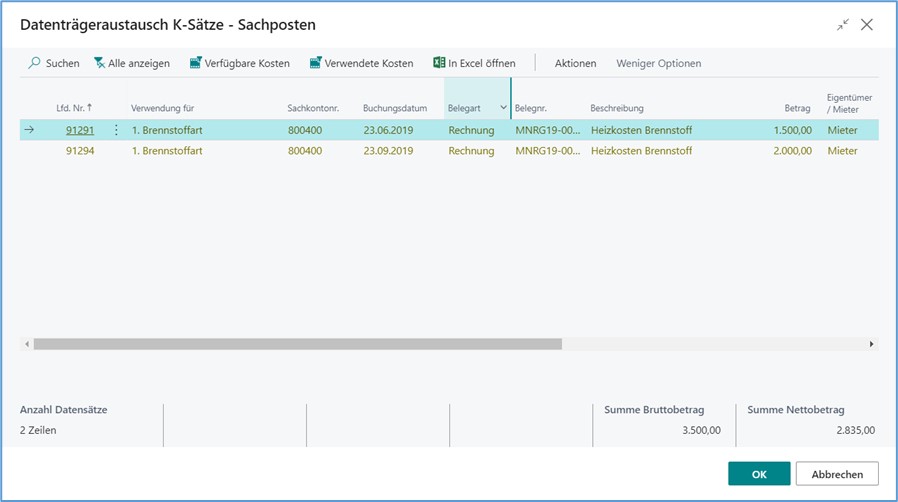The height and width of the screenshot is (502, 898).
Task: Open the Buchungsdatum column header menu
Action: click(x=395, y=108)
